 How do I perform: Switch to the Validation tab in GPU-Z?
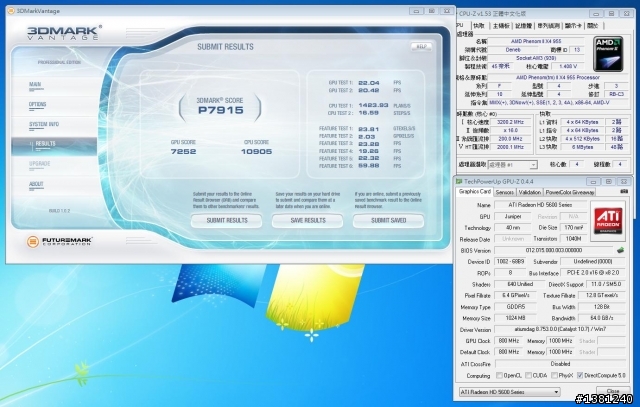(529, 192)
